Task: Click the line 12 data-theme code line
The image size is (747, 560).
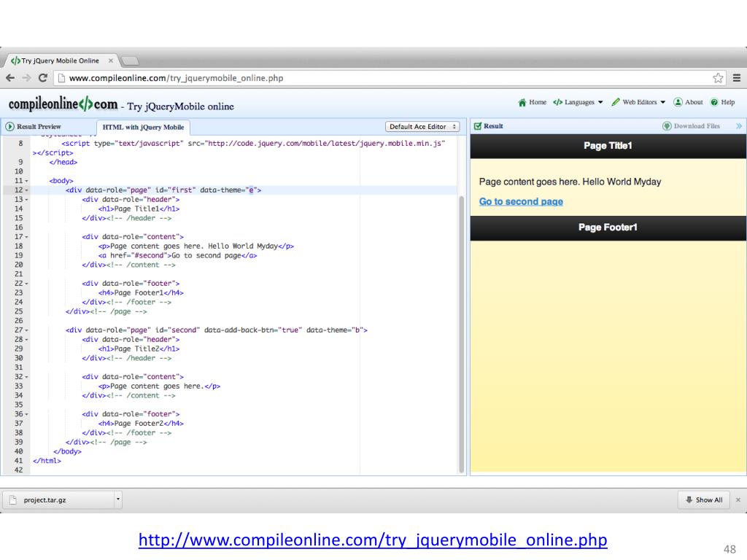Action: (x=163, y=190)
